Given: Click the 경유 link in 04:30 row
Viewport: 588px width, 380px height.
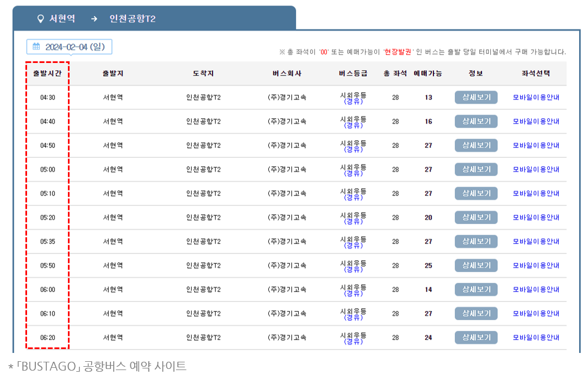Looking at the screenshot, I should pyautogui.click(x=353, y=101).
